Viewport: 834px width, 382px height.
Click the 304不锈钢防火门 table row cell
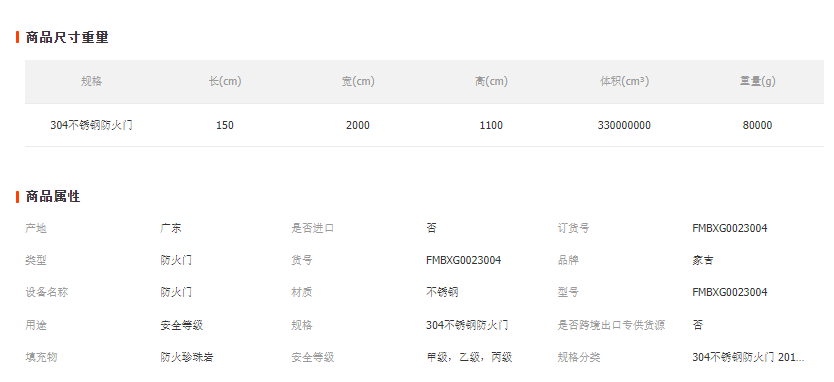pyautogui.click(x=91, y=126)
